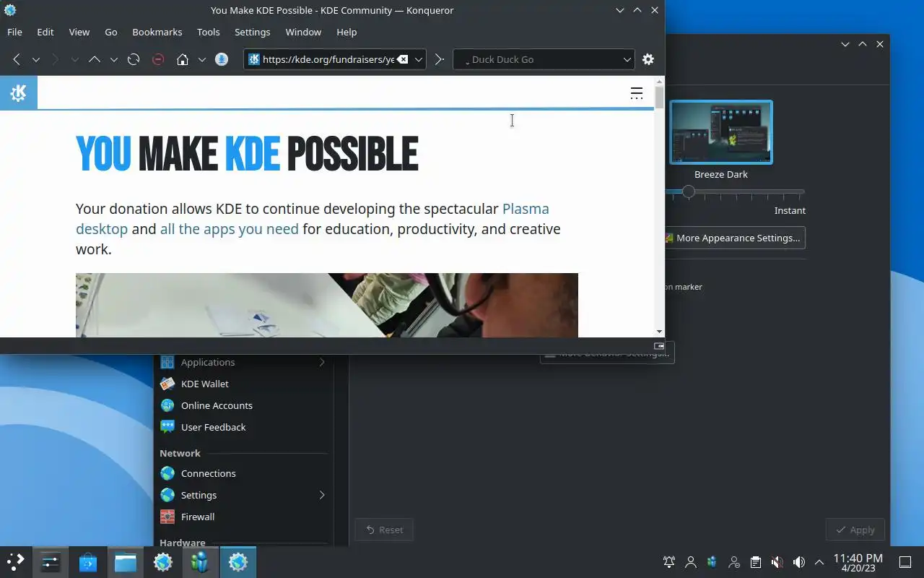
Task: Open Dolphin file manager from the taskbar
Action: pos(126,562)
